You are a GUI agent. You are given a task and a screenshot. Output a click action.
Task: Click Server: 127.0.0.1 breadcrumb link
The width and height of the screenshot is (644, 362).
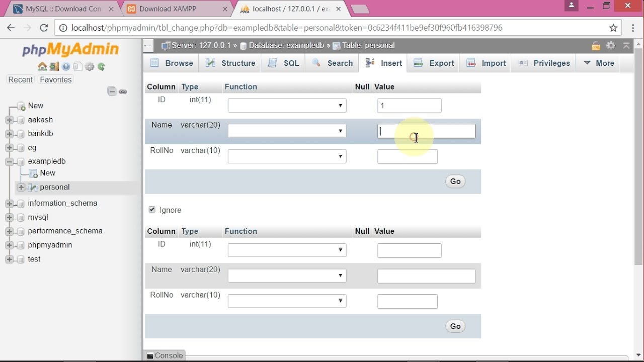pos(201,45)
